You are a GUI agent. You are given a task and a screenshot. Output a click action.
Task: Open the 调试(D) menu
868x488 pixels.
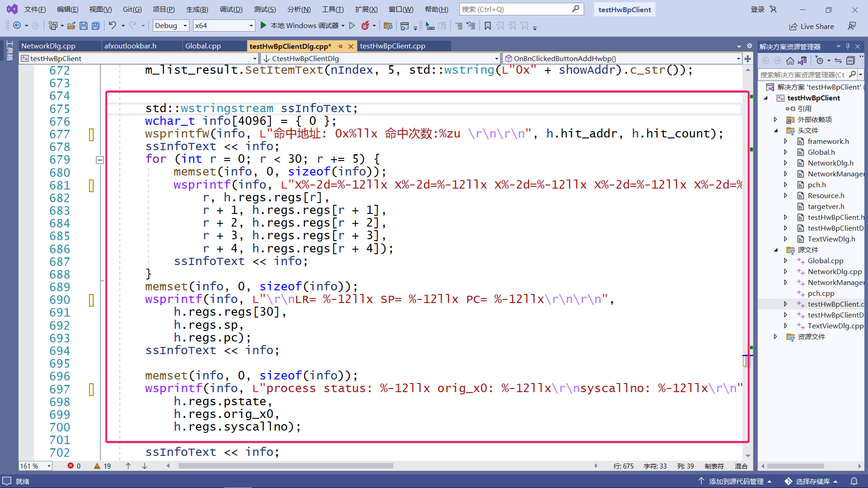231,9
